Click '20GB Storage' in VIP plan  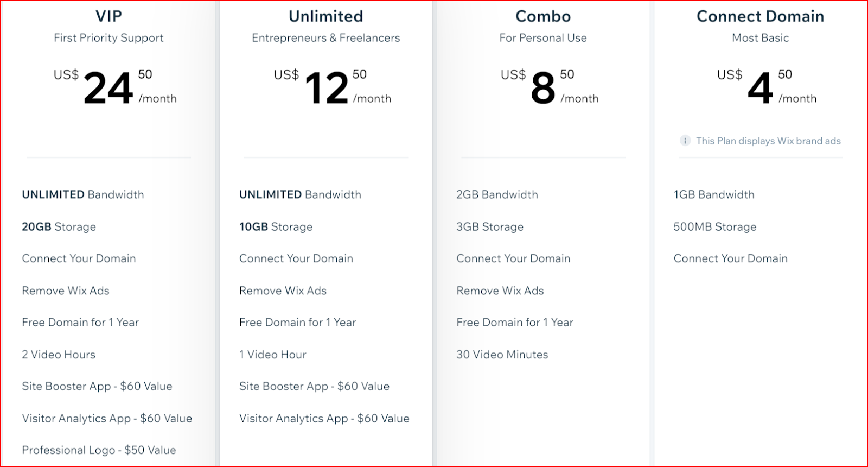(x=59, y=227)
